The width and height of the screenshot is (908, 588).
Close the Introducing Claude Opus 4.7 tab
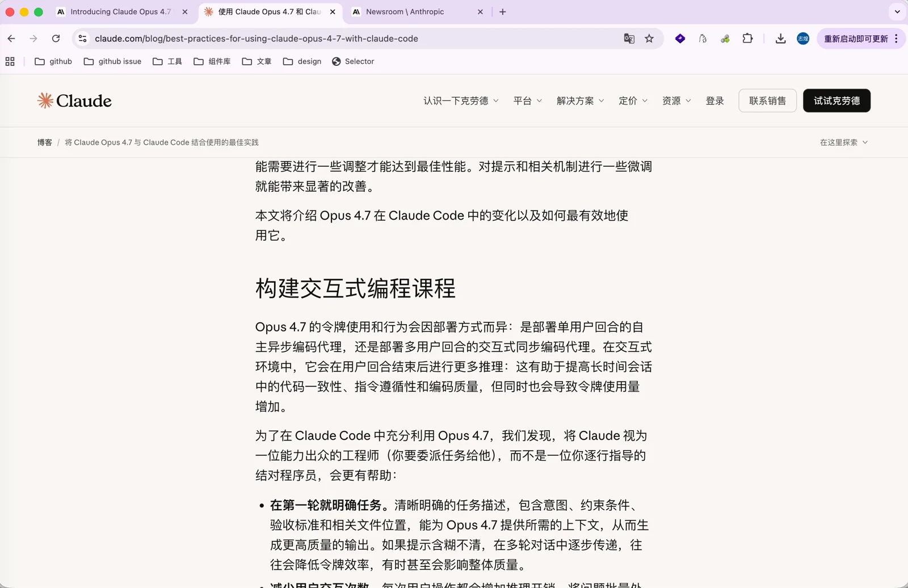[185, 12]
